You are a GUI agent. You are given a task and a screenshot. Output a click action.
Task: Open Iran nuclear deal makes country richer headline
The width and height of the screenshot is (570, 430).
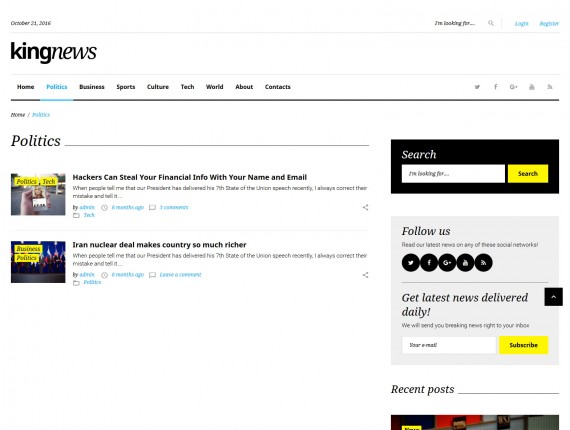pos(159,245)
